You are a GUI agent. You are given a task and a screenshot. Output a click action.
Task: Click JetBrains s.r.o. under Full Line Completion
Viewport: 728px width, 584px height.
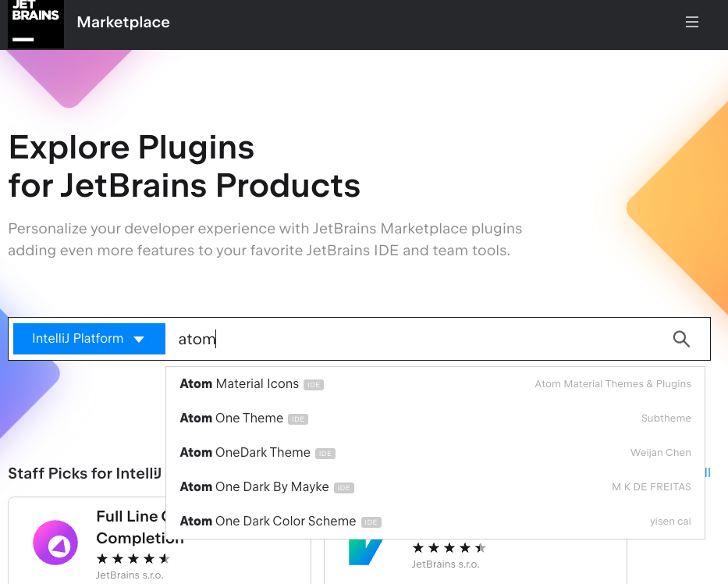130,575
